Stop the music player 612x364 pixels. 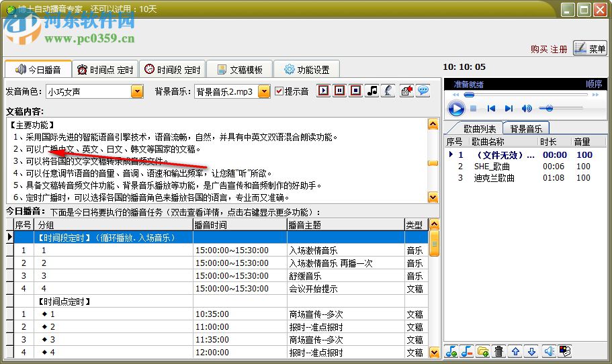pos(474,108)
